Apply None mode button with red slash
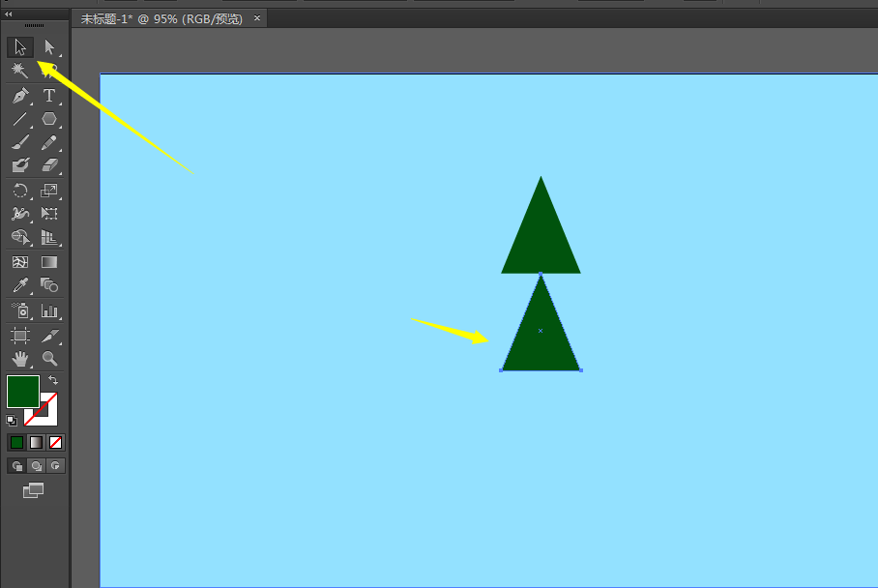This screenshot has width=878, height=588. (55, 443)
